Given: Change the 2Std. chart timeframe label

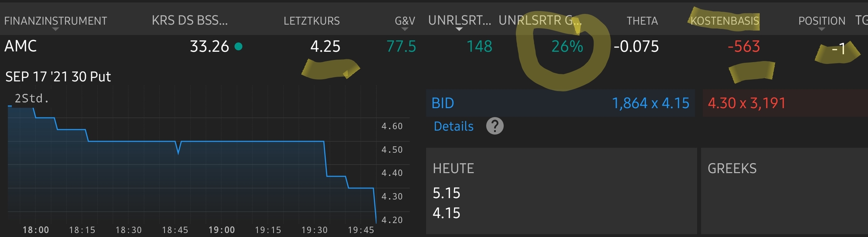Looking at the screenshot, I should click(31, 98).
